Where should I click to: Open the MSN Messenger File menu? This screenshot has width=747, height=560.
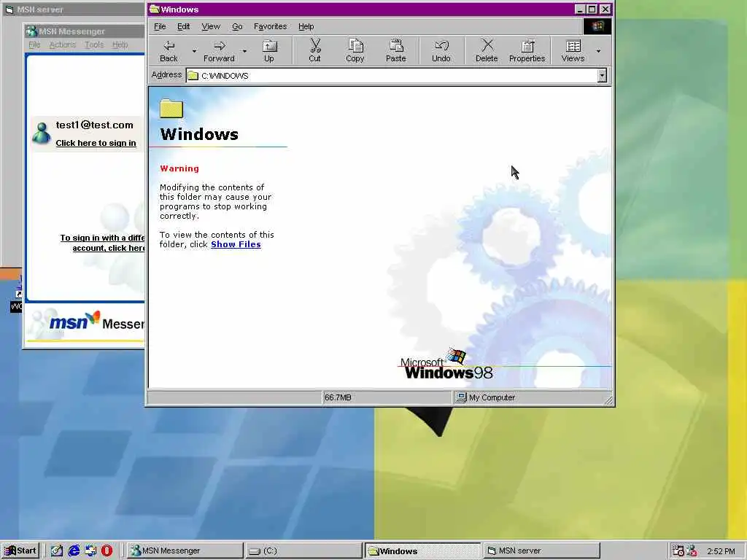click(34, 44)
